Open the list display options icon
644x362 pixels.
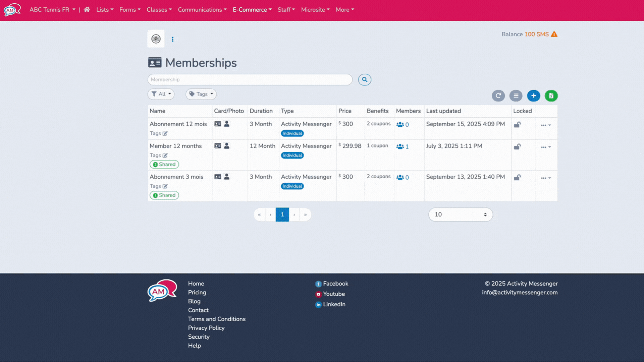(x=516, y=96)
